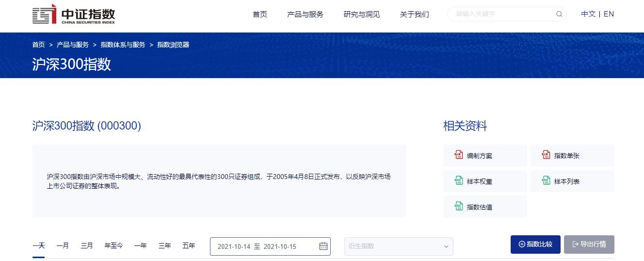Open the 产品与服务 navigation menu
Screen dimensions: 644x261
tap(305, 14)
